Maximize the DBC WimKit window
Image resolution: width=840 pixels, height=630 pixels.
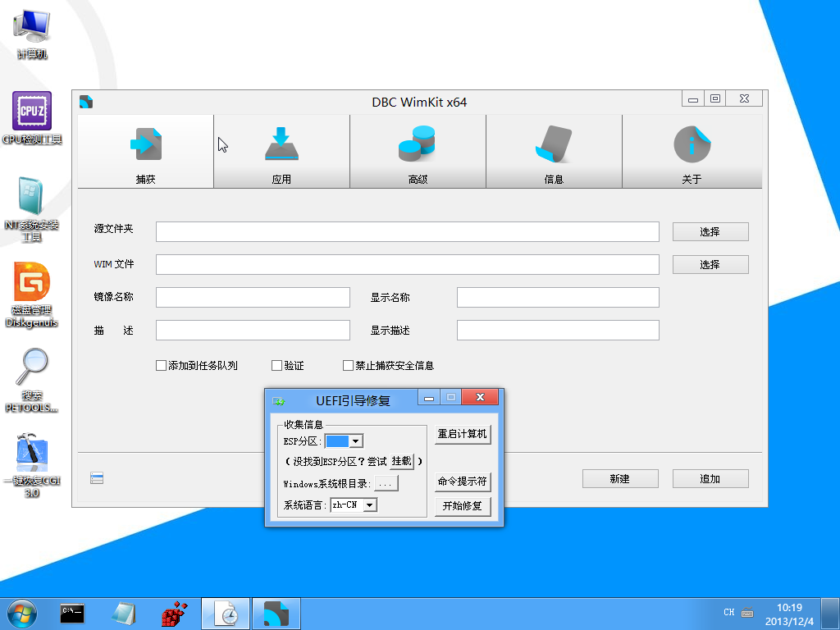coord(715,98)
